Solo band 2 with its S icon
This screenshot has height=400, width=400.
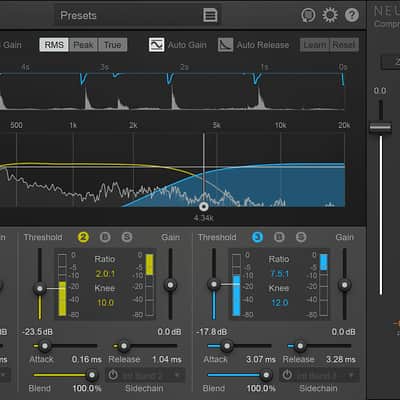(127, 237)
